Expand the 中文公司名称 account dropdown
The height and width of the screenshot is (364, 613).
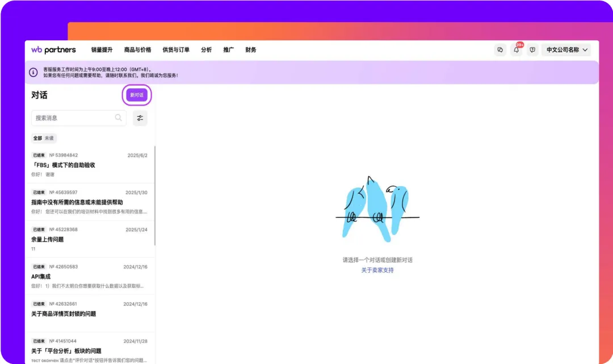[566, 50]
